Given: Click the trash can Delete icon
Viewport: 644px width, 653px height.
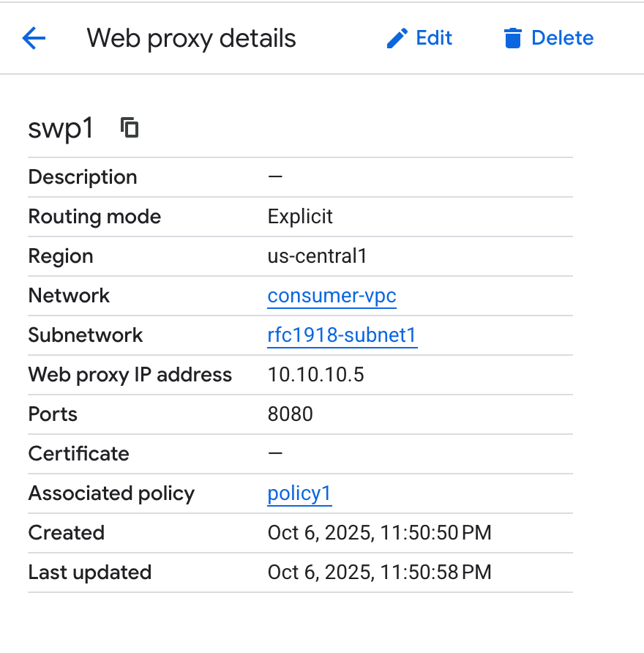Looking at the screenshot, I should pos(513,38).
